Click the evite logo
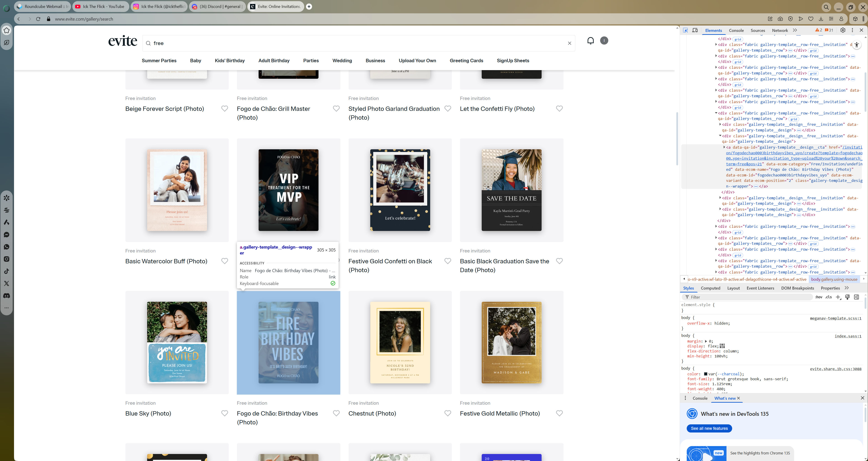Image resolution: width=868 pixels, height=461 pixels. coord(123,41)
